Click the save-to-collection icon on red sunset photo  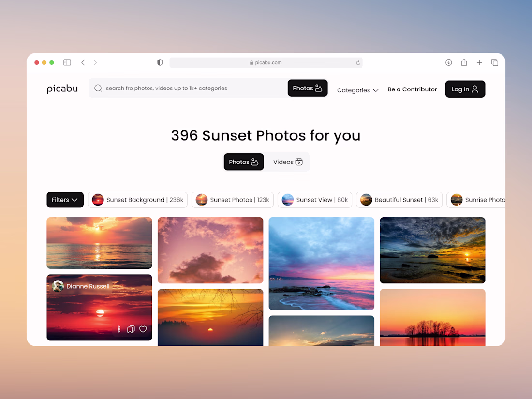click(131, 329)
